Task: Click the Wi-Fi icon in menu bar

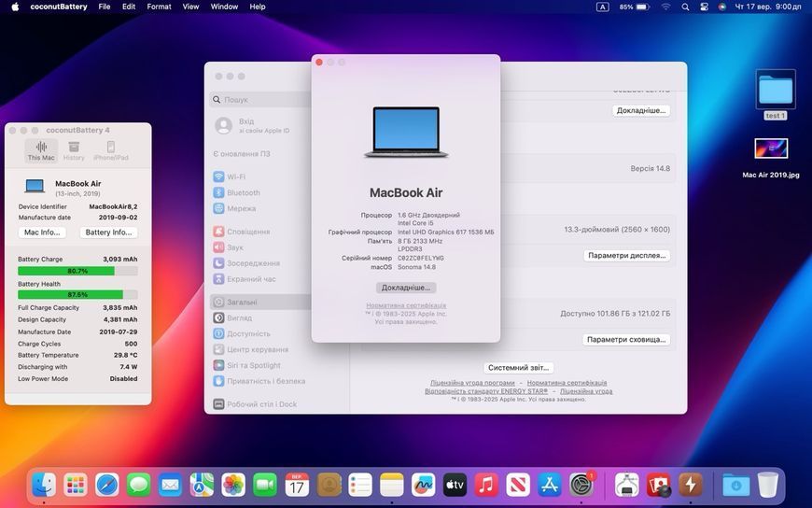Action: pos(666,7)
